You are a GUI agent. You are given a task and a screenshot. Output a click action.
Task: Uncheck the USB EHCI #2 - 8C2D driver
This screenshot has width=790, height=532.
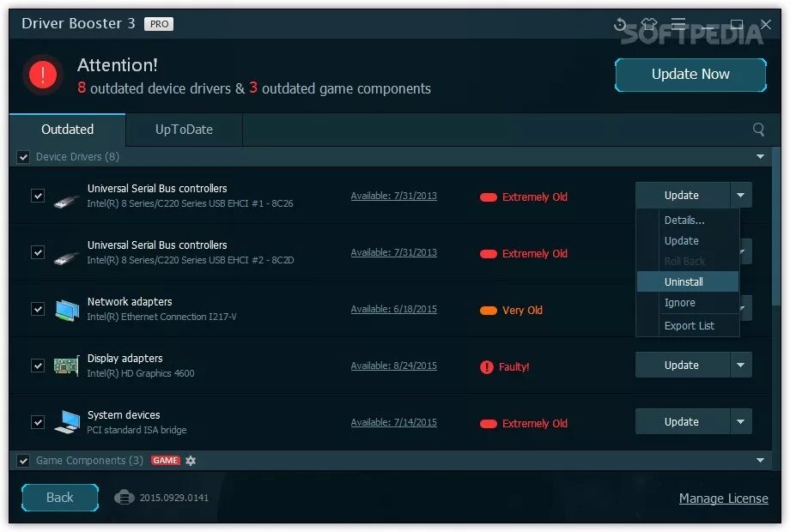pos(38,251)
